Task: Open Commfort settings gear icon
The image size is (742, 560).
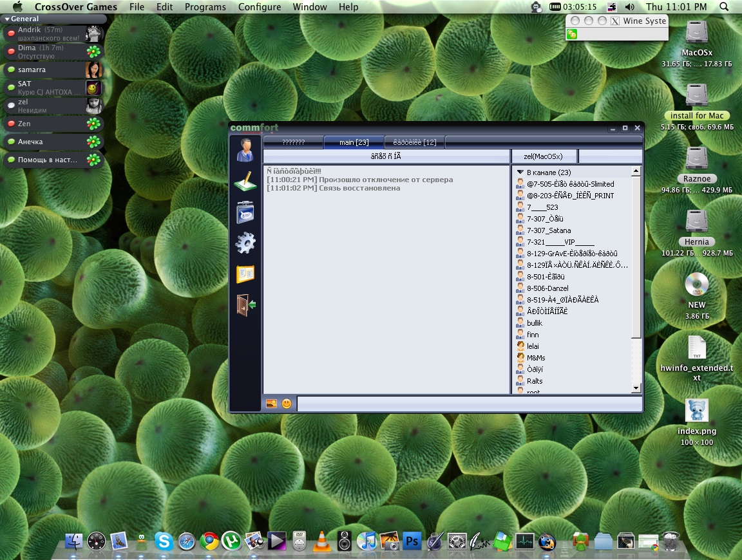Action: (x=245, y=243)
